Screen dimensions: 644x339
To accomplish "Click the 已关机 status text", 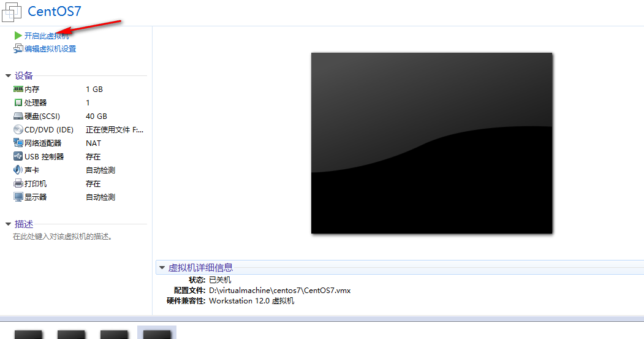I will pos(220,280).
